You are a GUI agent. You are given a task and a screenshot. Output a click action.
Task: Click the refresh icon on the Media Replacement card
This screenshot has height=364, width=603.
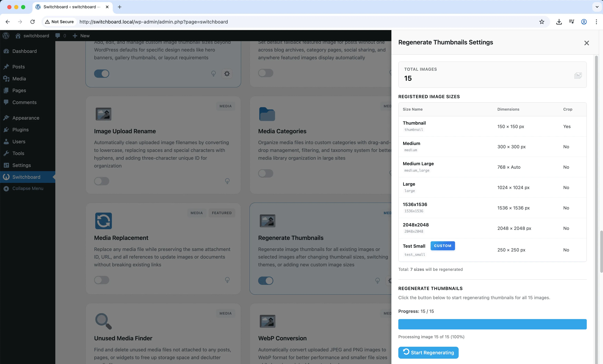[x=103, y=221]
